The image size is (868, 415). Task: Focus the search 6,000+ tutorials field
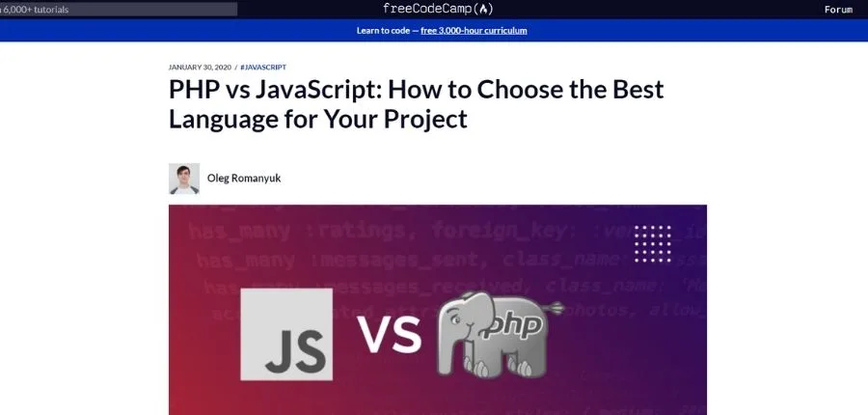pos(118,10)
